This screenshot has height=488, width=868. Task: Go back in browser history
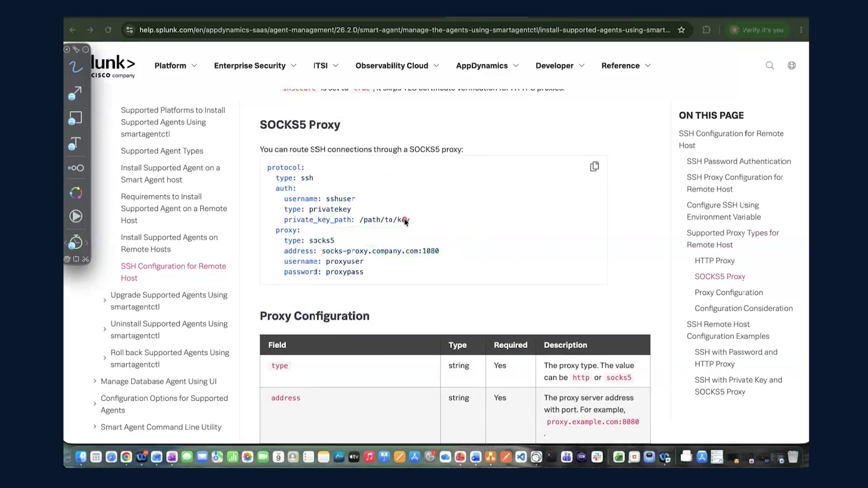72,30
